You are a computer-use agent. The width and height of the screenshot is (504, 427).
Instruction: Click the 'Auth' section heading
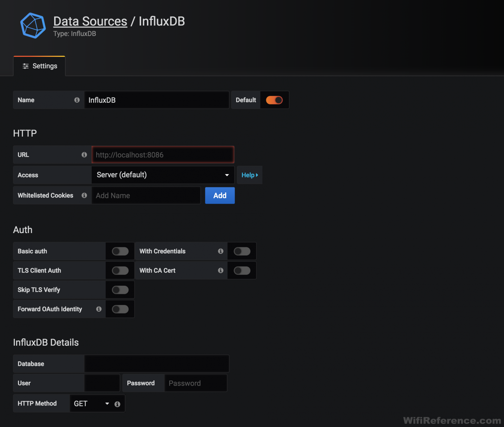tap(23, 230)
